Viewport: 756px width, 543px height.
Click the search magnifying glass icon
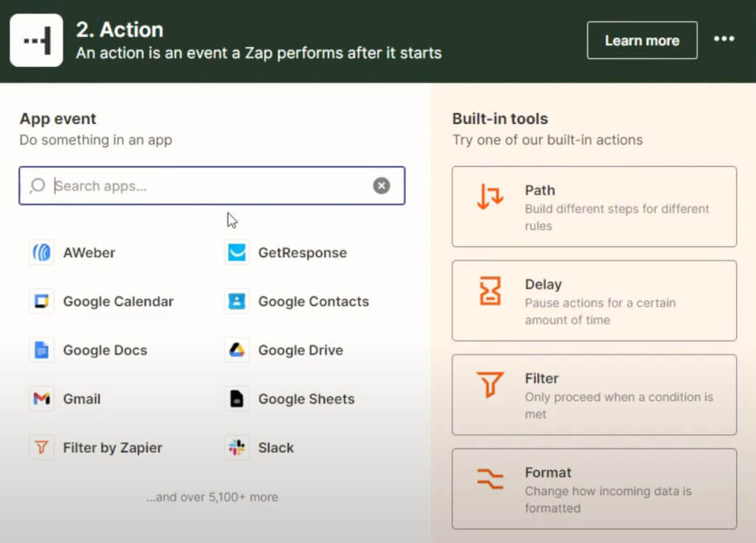pos(37,186)
